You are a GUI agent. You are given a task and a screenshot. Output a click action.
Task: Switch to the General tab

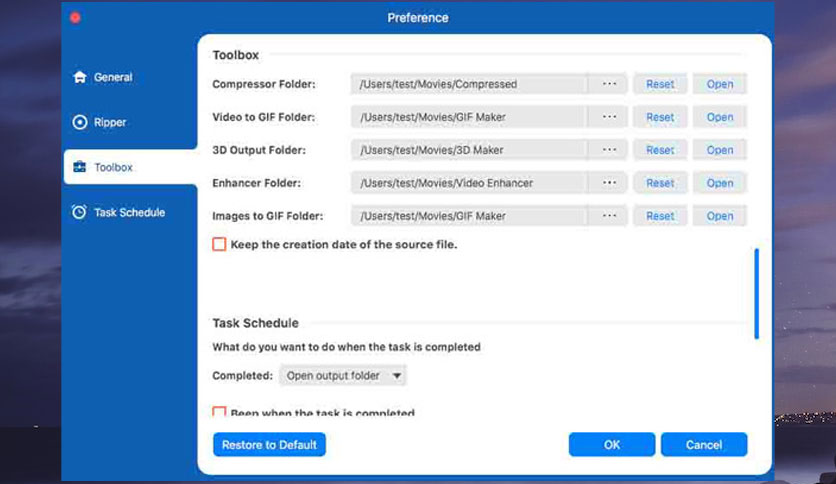[x=130, y=77]
